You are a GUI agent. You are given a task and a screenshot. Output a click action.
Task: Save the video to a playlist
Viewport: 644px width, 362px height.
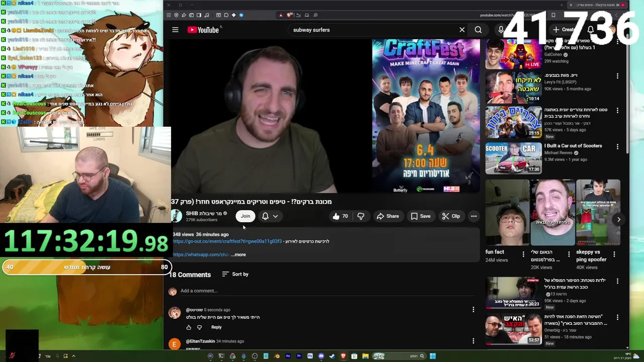point(421,216)
